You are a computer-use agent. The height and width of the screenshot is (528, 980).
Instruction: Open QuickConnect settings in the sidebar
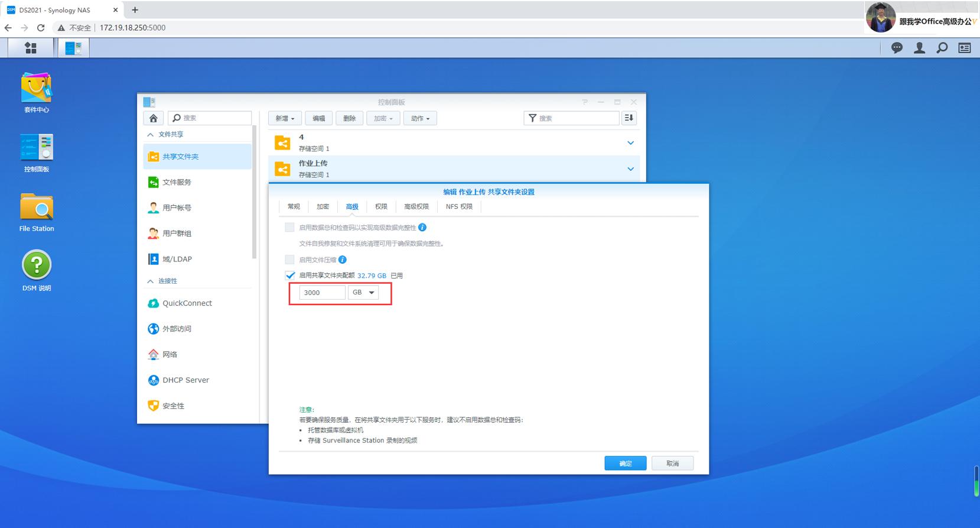(197, 303)
